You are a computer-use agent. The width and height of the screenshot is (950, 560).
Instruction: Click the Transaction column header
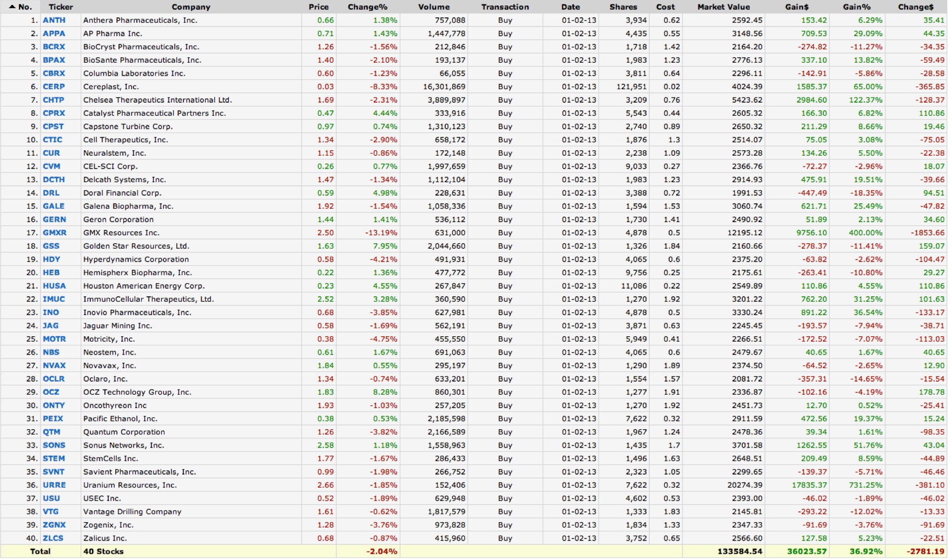(x=505, y=7)
